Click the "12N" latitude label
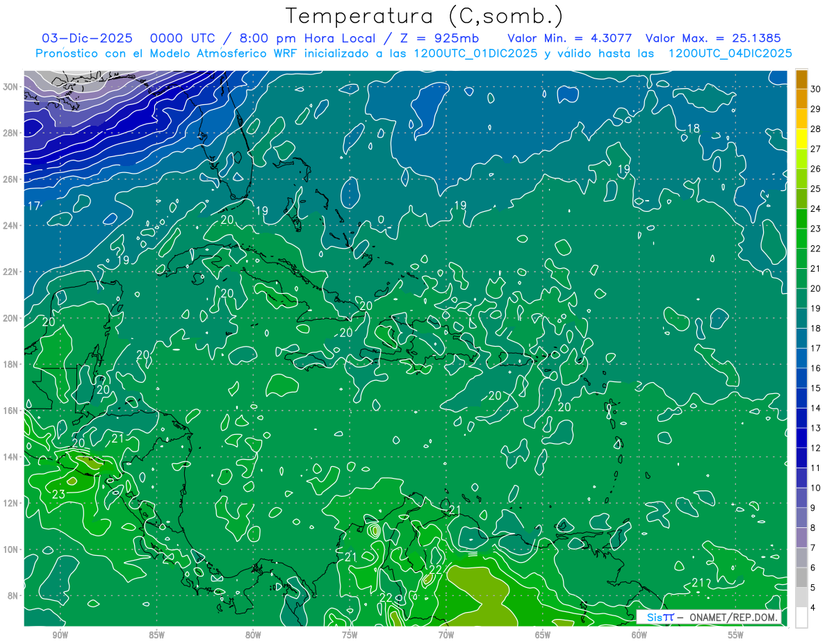The height and width of the screenshot is (644, 834). 11,503
